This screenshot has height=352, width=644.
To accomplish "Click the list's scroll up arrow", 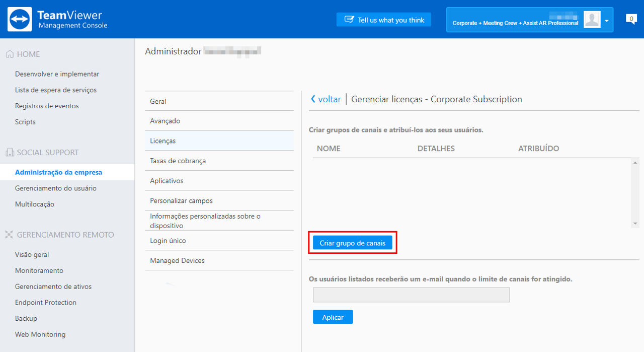I will 635,163.
